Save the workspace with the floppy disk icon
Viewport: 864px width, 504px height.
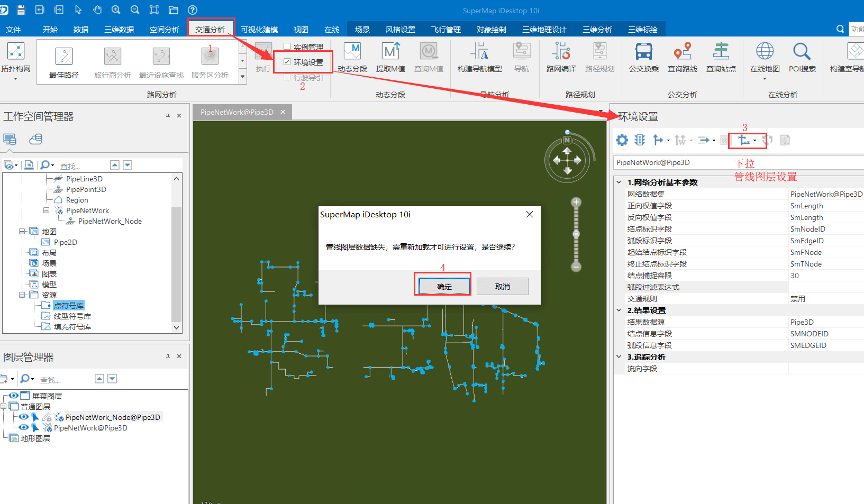(x=21, y=10)
